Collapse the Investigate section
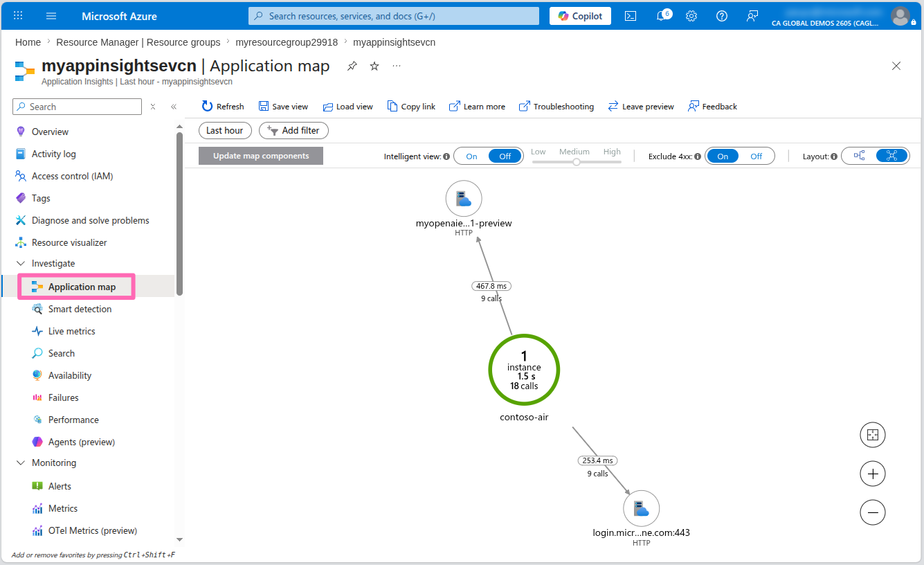 click(x=20, y=263)
